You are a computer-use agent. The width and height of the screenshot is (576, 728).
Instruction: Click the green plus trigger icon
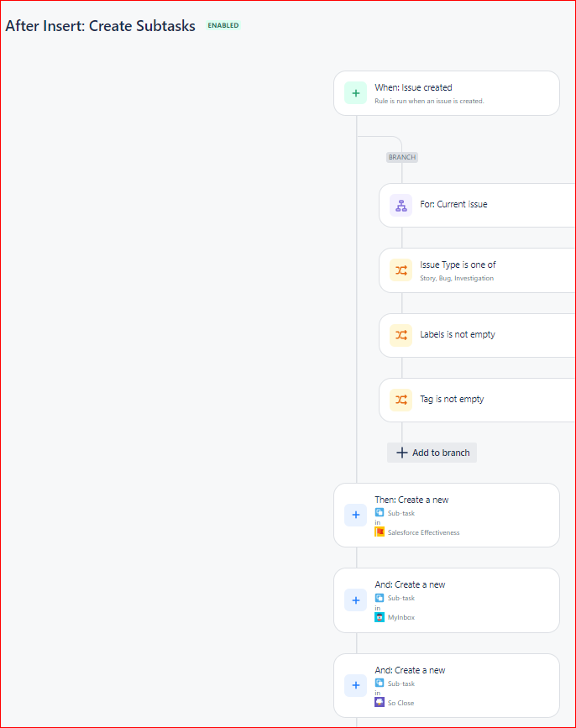click(355, 93)
